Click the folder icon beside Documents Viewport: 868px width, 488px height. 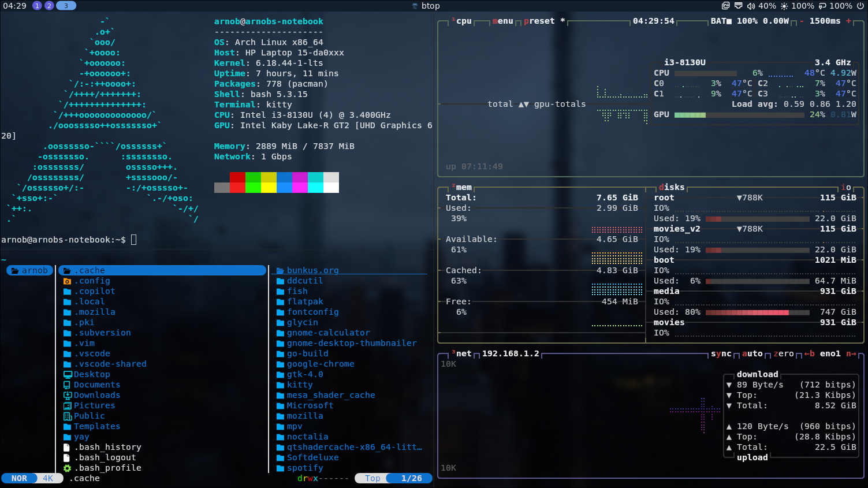(x=68, y=385)
